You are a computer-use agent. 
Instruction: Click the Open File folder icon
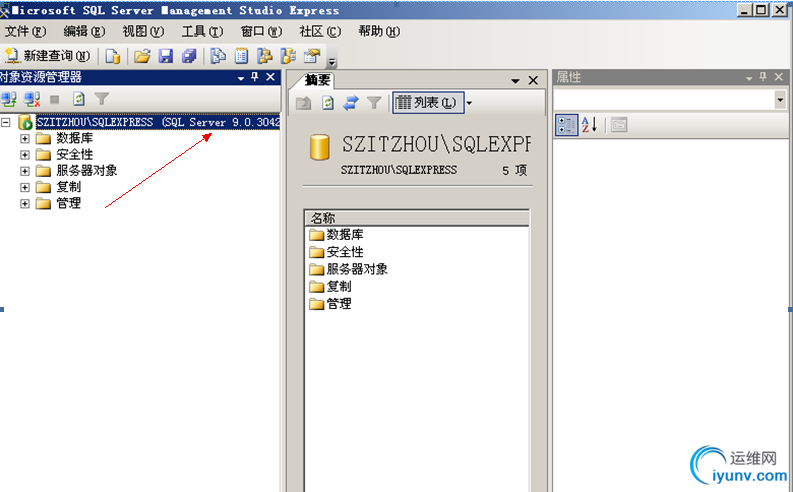coord(143,56)
